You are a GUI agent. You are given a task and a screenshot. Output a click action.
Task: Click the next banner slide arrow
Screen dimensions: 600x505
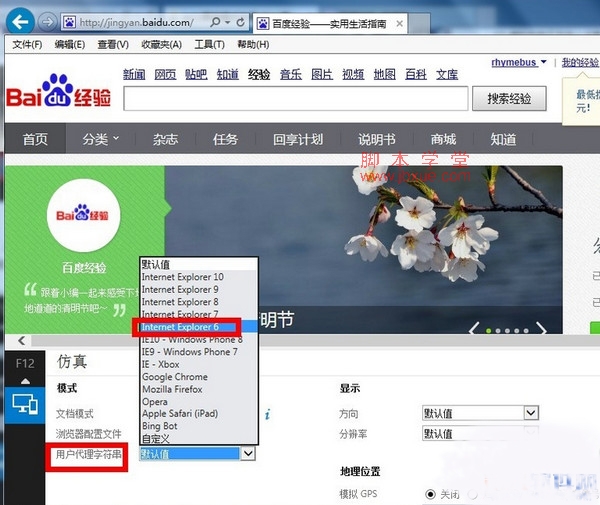[541, 329]
